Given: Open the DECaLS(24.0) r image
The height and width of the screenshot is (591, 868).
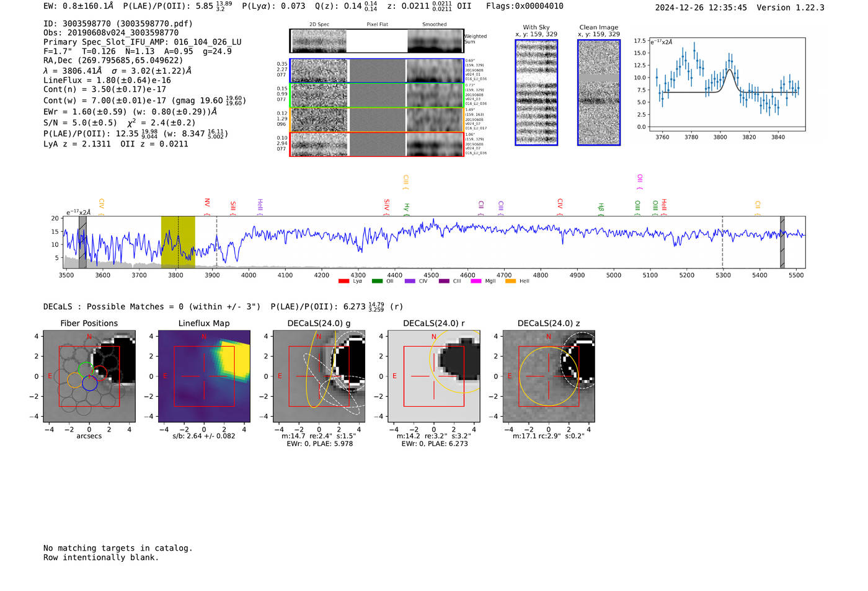Looking at the screenshot, I should pos(433,376).
